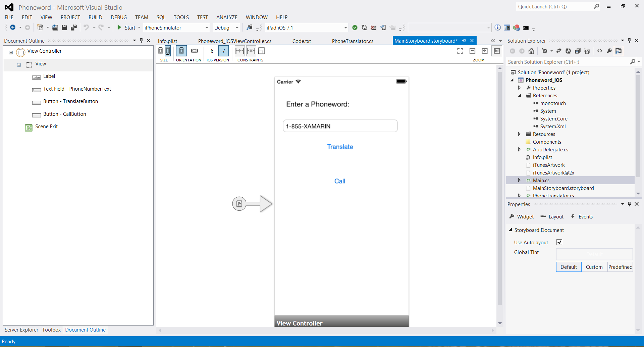Expand the Main.cs tree node

[519, 181]
